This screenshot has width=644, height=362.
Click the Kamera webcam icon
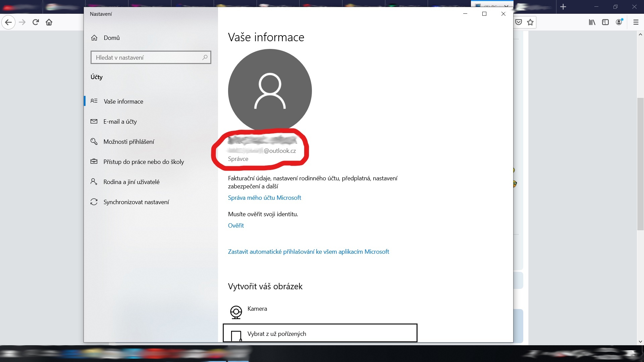coord(236,312)
